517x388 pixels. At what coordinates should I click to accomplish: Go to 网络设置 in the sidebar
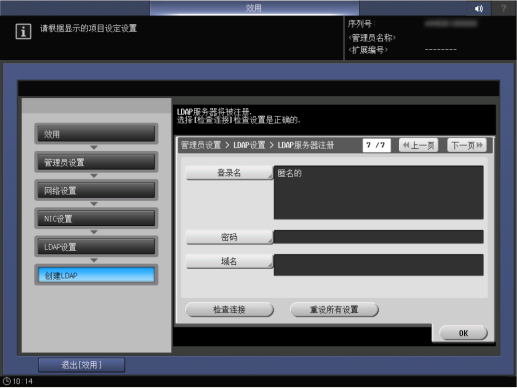pos(96,190)
